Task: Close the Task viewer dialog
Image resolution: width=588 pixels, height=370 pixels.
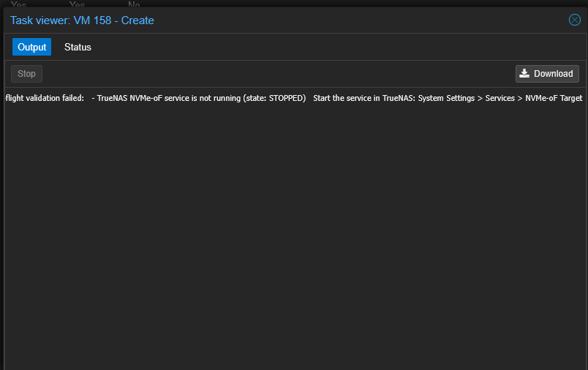Action: [575, 20]
